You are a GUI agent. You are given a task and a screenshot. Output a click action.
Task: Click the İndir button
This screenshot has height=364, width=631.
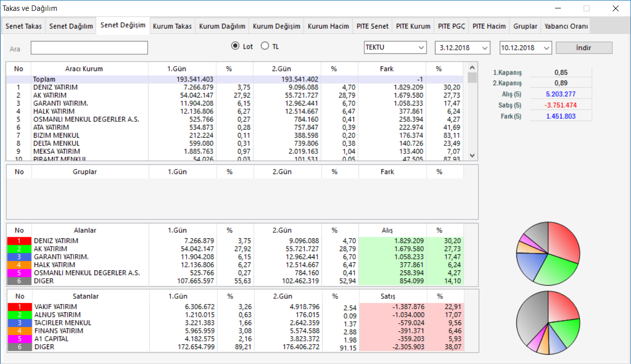click(x=584, y=48)
